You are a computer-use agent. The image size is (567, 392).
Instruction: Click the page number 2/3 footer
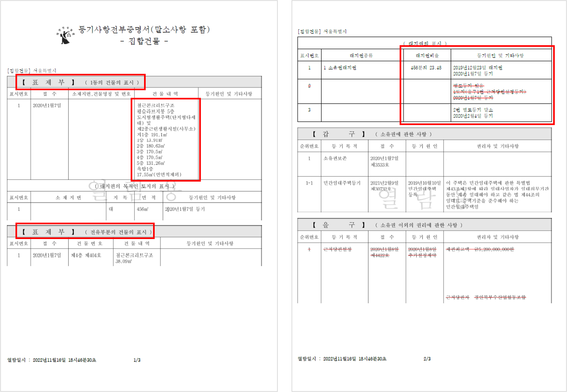tap(427, 359)
